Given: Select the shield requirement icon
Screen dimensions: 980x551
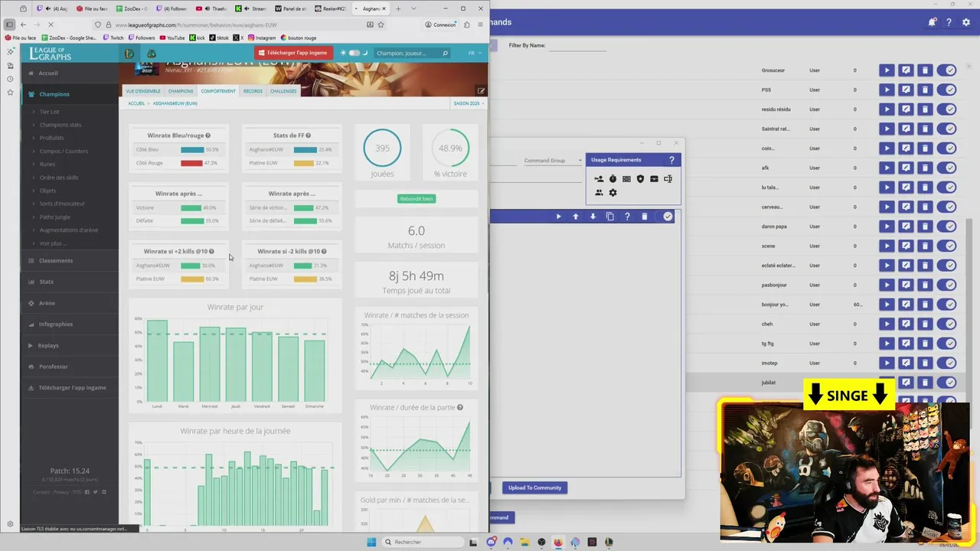Looking at the screenshot, I should click(x=640, y=179).
